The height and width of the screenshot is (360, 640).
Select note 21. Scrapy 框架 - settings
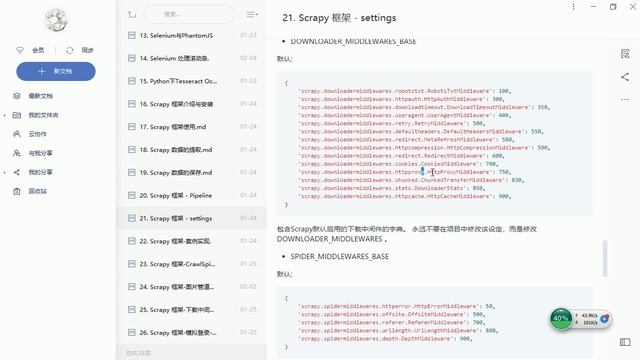[191, 218]
